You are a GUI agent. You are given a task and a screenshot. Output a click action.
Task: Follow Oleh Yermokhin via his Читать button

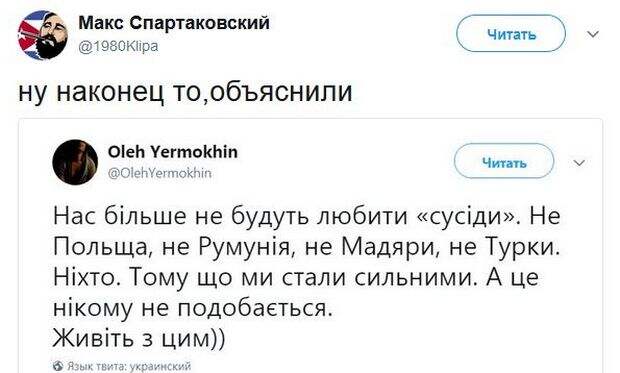[504, 161]
